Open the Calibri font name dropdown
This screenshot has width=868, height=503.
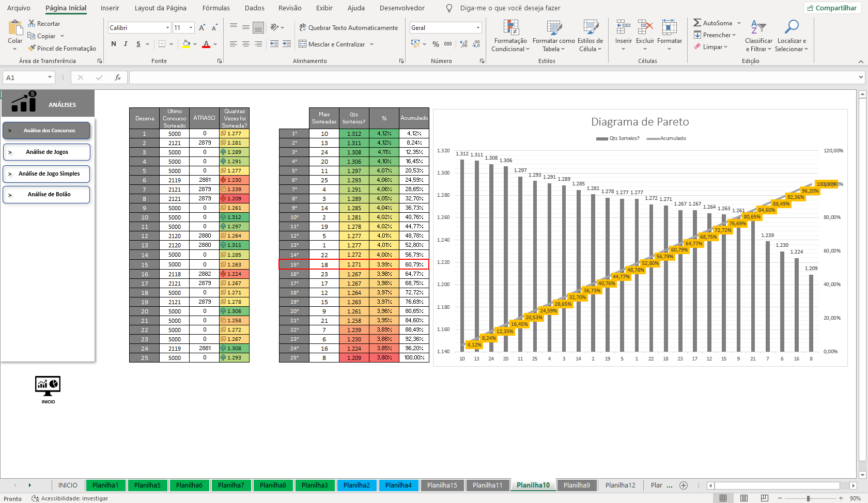point(167,27)
